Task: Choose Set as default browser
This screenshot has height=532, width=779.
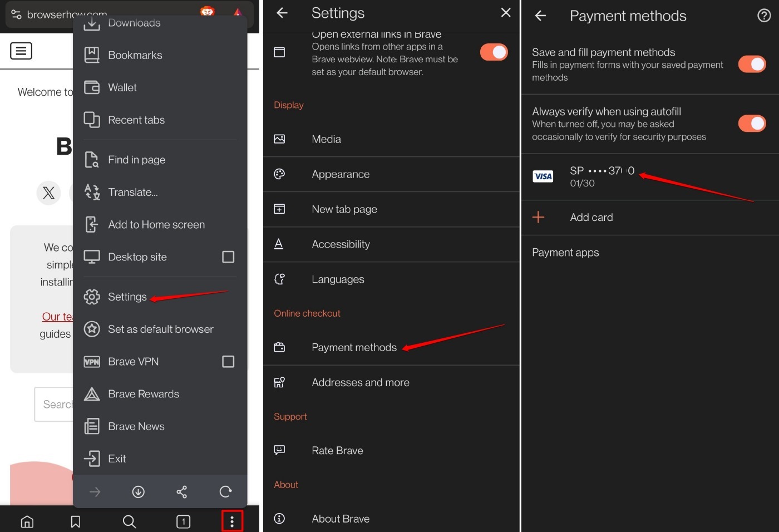Action: pos(160,329)
